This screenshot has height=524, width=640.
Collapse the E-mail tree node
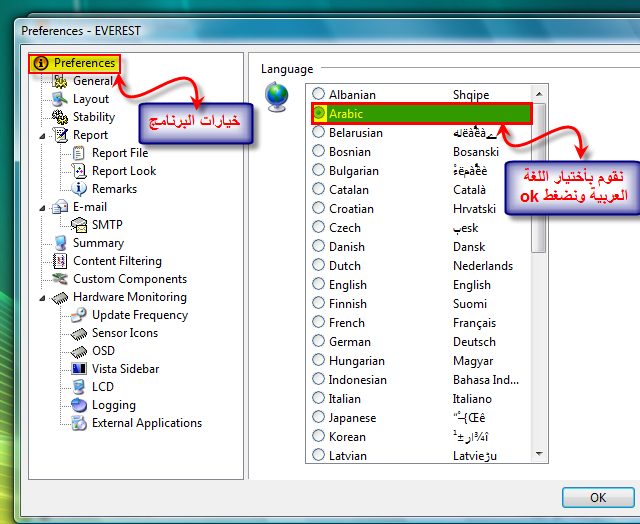pyautogui.click(x=42, y=208)
